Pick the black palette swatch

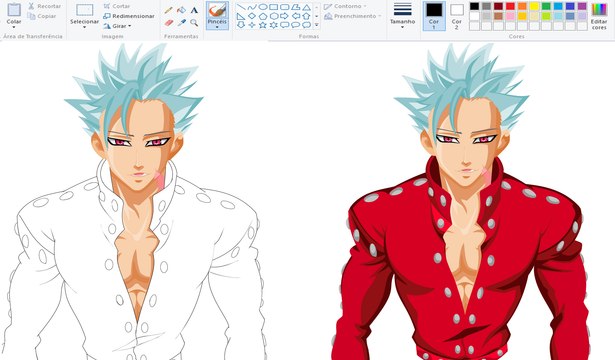tap(475, 6)
